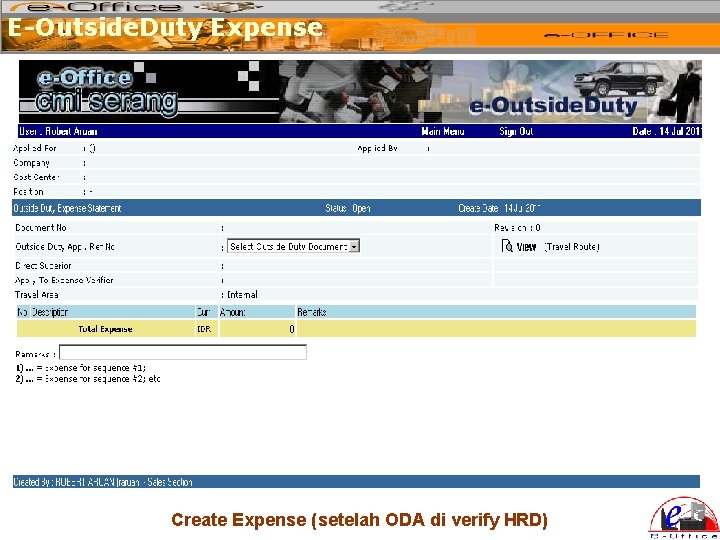Click the 'Revision : 0' text
Image resolution: width=720 pixels, height=540 pixels.
point(517,228)
